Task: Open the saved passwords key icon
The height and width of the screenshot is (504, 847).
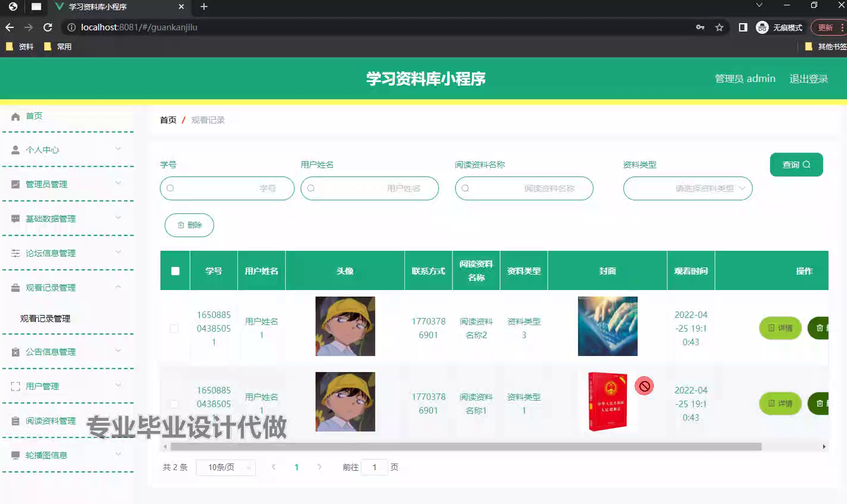Action: (x=700, y=27)
